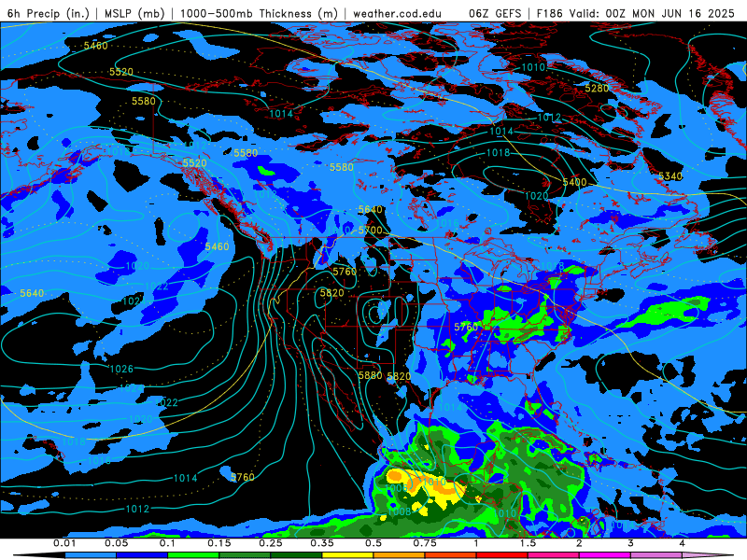This screenshot has width=747, height=560.
Task: Click the 0.15 legend value
Action: click(x=219, y=543)
